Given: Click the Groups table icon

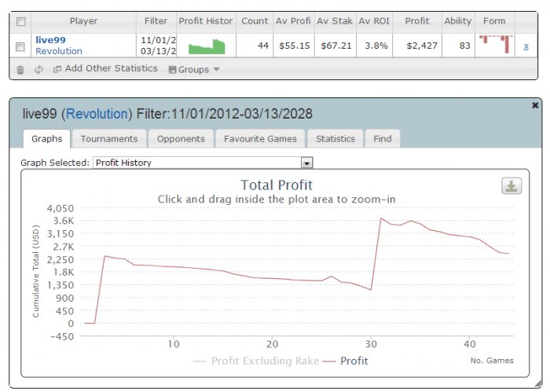Looking at the screenshot, I should click(x=172, y=70).
